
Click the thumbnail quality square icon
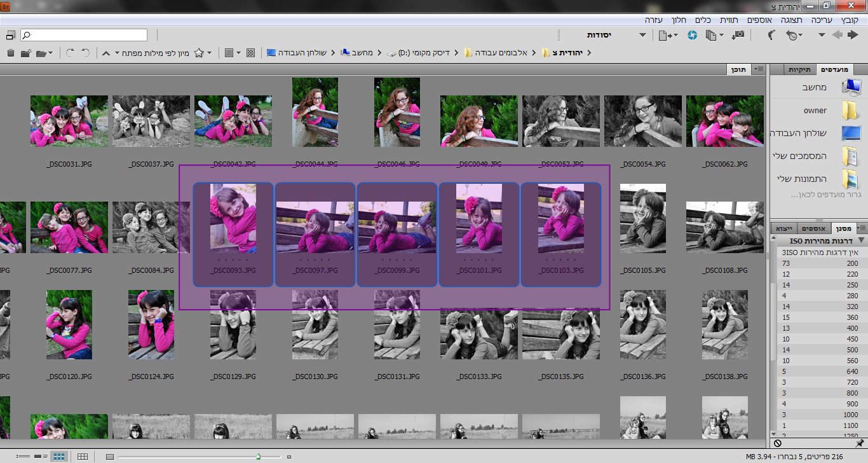pyautogui.click(x=229, y=53)
